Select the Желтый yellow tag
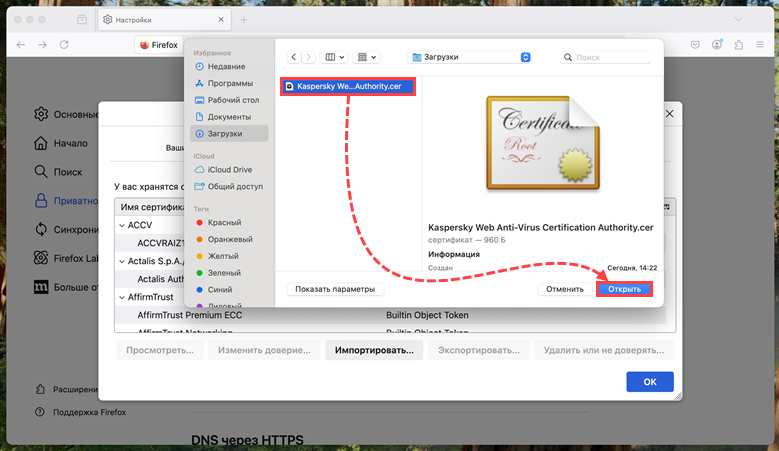The width and height of the screenshot is (779, 451). [223, 256]
